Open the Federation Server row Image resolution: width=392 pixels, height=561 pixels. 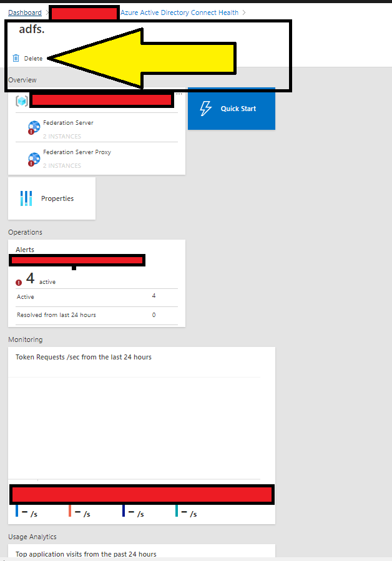97,128
